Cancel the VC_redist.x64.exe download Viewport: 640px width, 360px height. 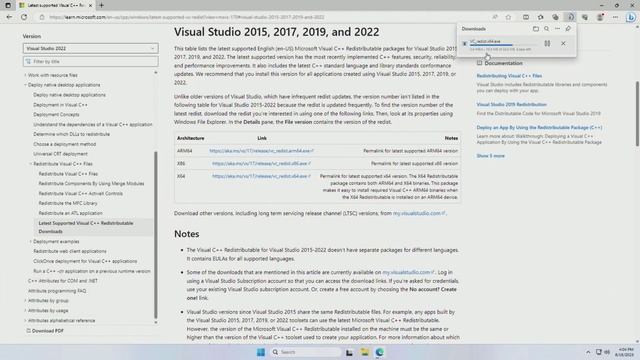pos(563,43)
